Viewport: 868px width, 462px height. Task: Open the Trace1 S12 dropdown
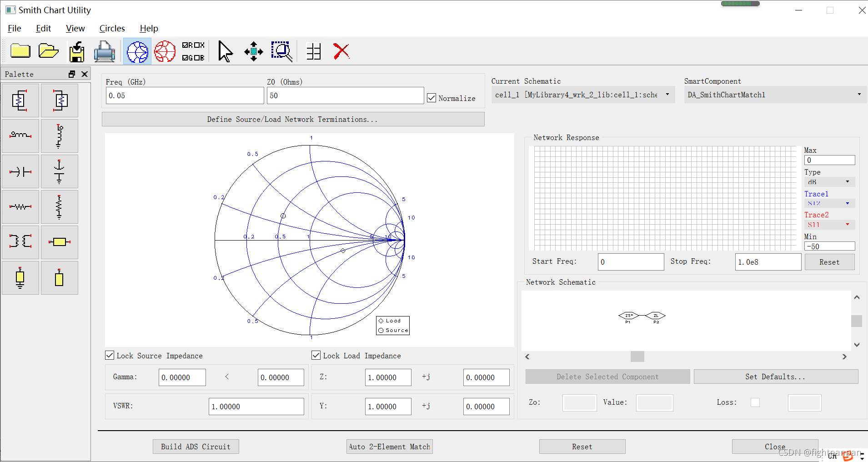pos(829,203)
